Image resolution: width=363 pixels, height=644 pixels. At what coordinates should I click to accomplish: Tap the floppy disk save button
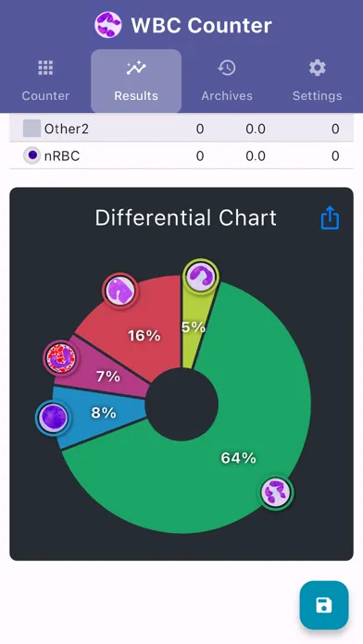coord(324,605)
